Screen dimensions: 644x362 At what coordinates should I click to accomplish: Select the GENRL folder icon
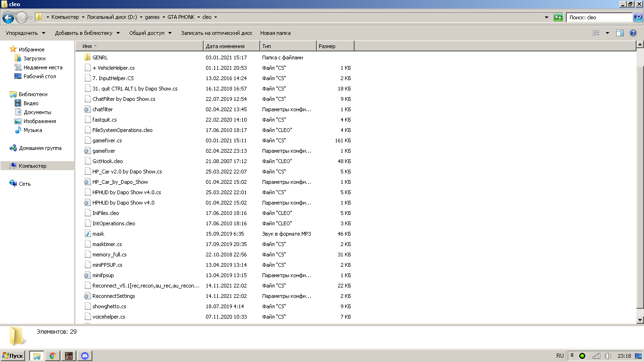[87, 58]
